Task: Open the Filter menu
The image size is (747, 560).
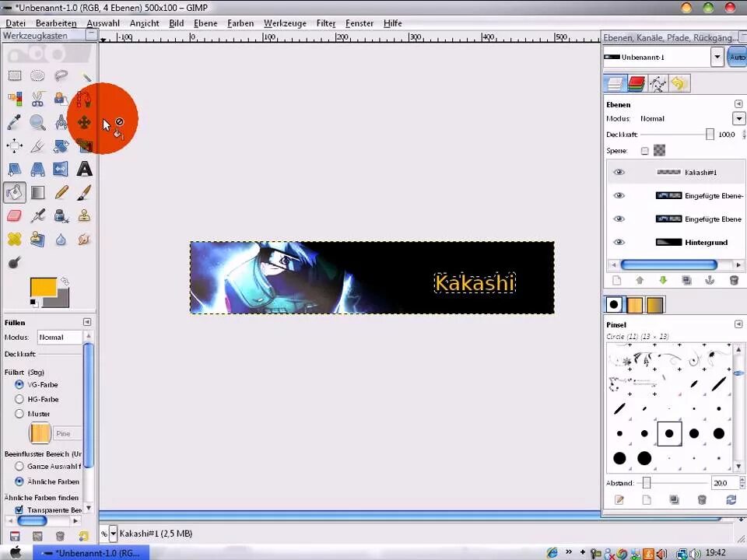Action: click(x=326, y=23)
